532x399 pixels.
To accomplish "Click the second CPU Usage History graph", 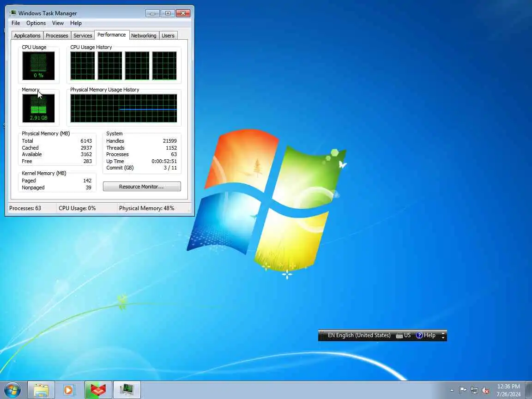I will click(110, 66).
